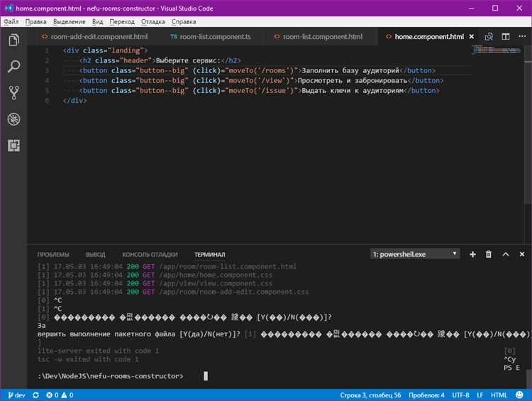Screen dimensions: 532x401
Task: Open the Отладка menu
Action: (x=153, y=22)
